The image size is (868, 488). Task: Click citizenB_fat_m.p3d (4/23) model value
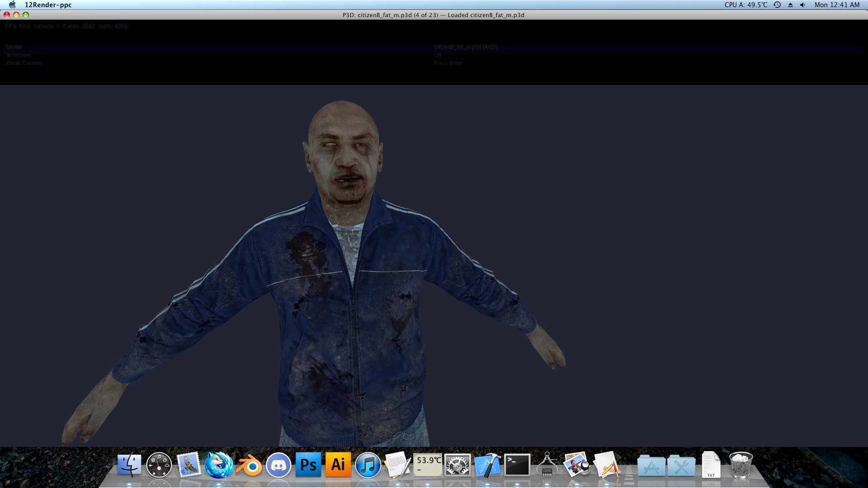coord(466,47)
